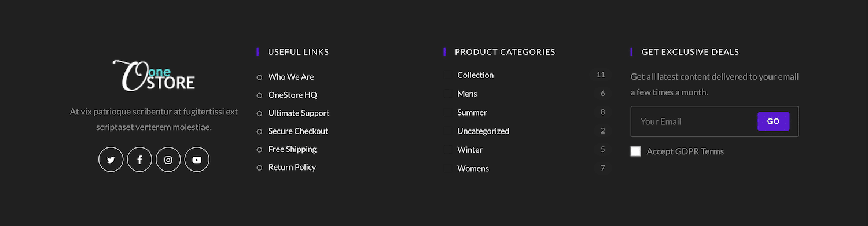
Task: Open the Twitter social icon
Action: pyautogui.click(x=111, y=160)
